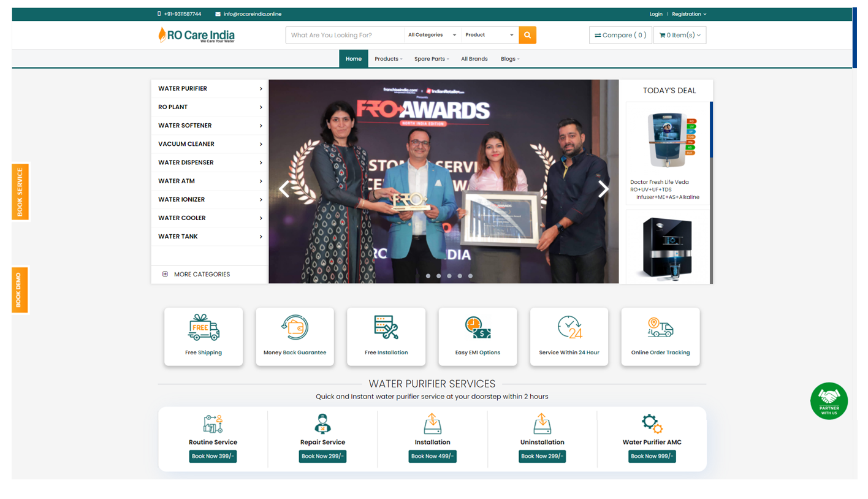Click the third carousel slide dot

[449, 276]
